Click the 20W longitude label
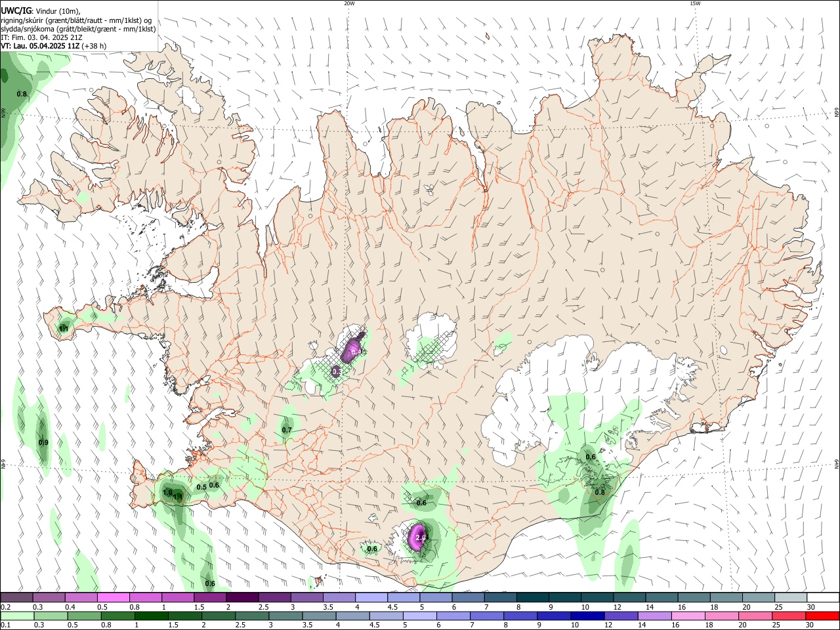Screen dimensions: 840x630 349,3
